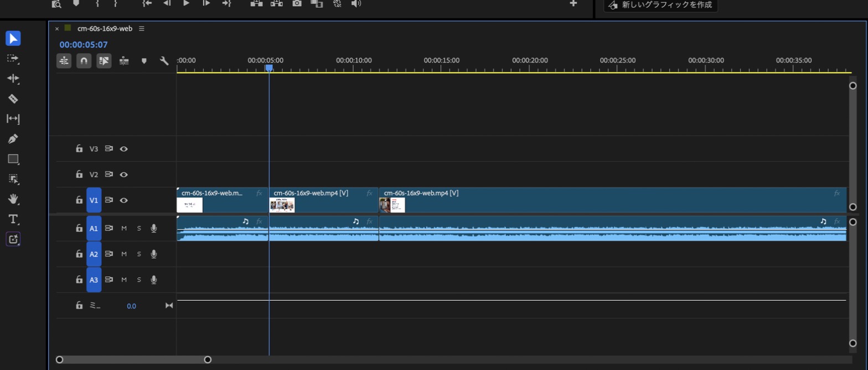This screenshot has width=868, height=370.
Task: Enable voice-over record on A1
Action: coord(154,228)
